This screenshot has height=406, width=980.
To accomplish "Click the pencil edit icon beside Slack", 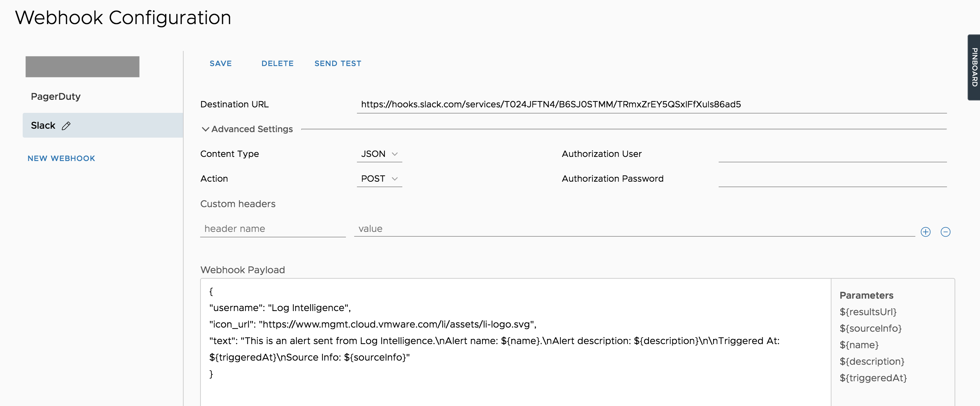I will (66, 126).
